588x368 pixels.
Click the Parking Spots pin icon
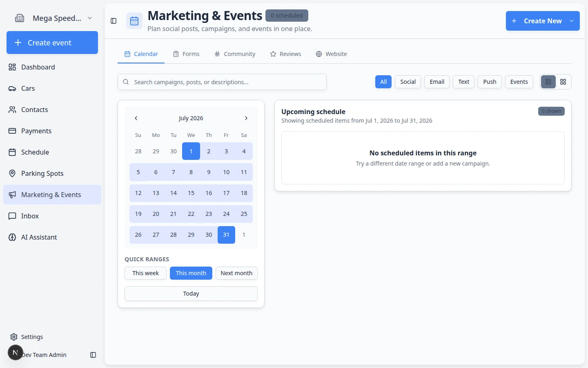12,173
